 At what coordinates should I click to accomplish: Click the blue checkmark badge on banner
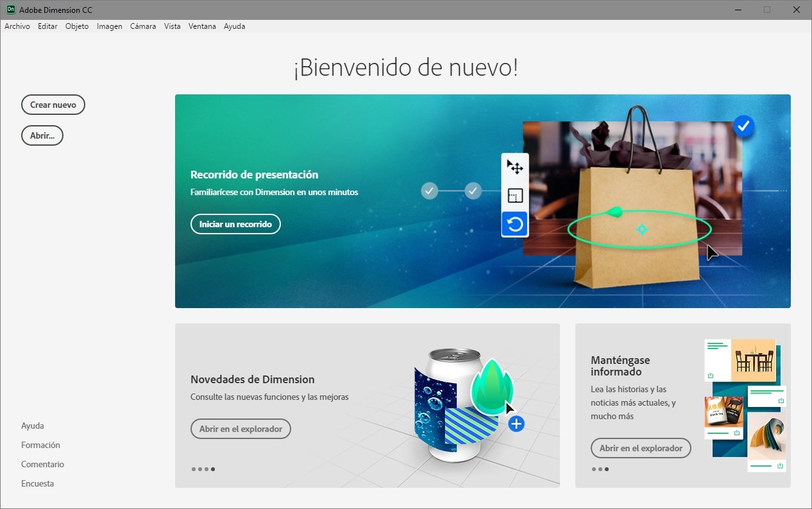(743, 127)
